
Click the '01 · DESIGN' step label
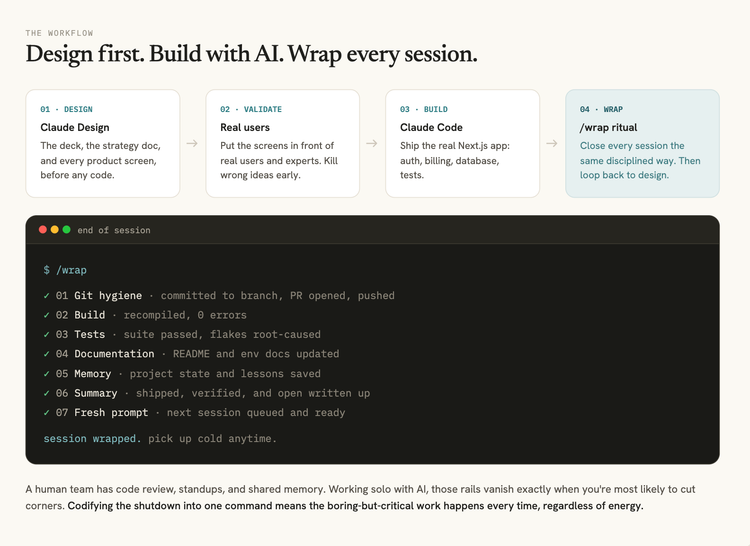click(66, 109)
